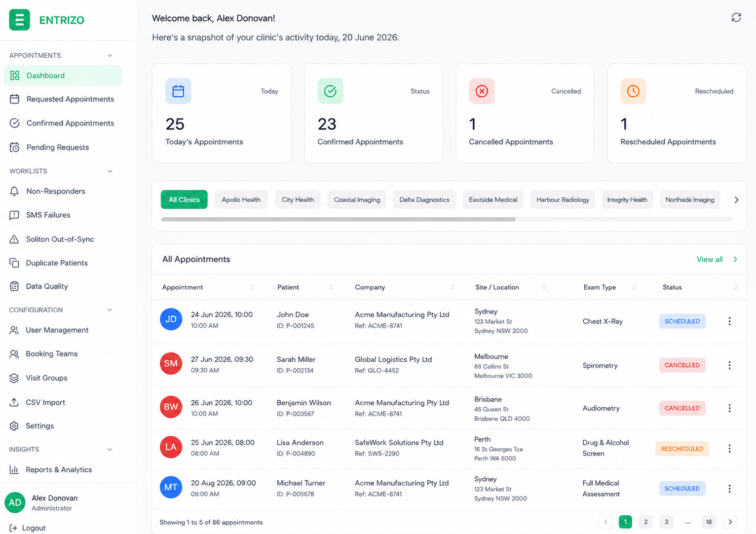Viewport: 756px width, 534px height.
Task: Click the Dashboard grid icon in sidebar
Action: click(15, 75)
